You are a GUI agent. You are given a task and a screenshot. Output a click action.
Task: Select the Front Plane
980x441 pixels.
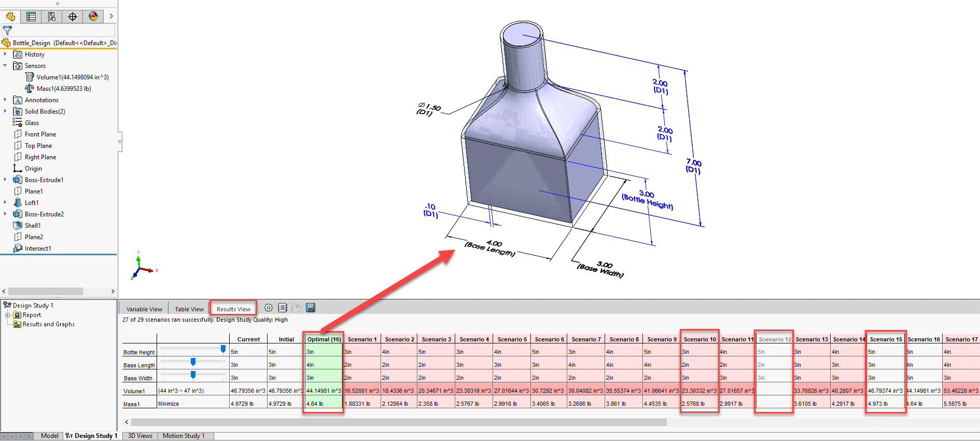pyautogui.click(x=40, y=134)
